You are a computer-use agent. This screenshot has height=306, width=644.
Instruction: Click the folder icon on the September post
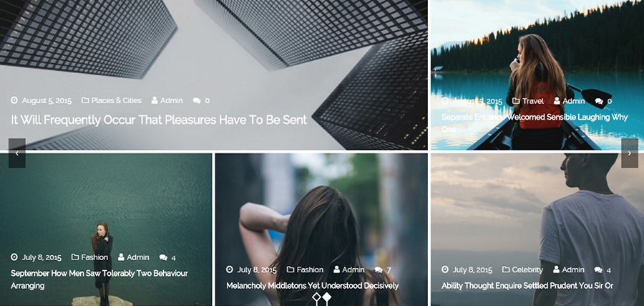point(75,257)
